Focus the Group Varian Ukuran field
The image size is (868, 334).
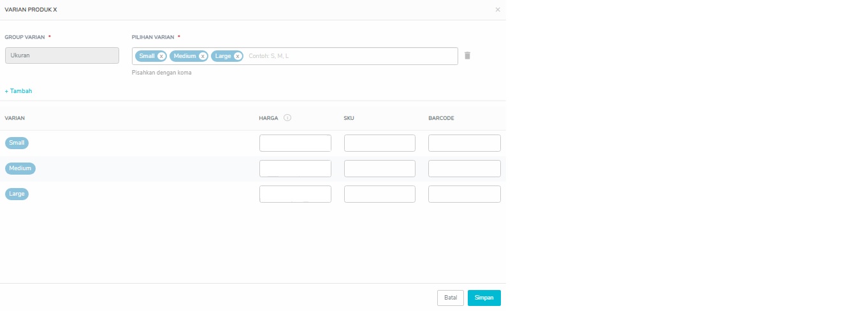point(62,55)
